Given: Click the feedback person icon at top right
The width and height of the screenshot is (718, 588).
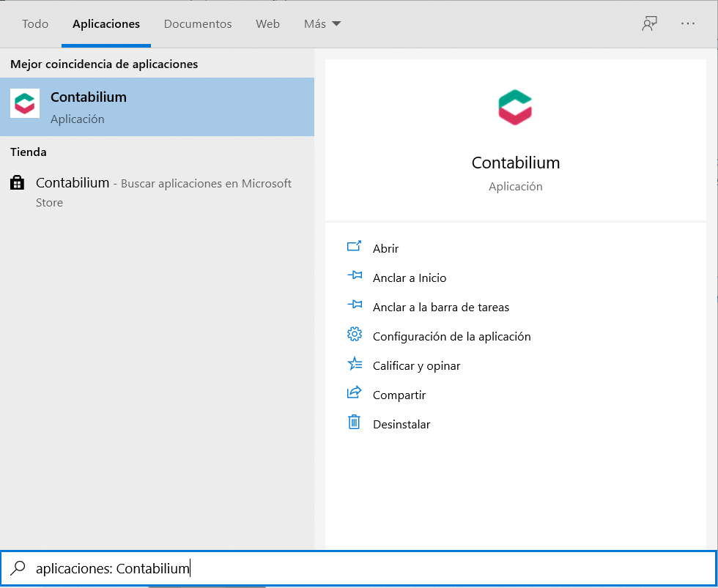Looking at the screenshot, I should tap(649, 23).
